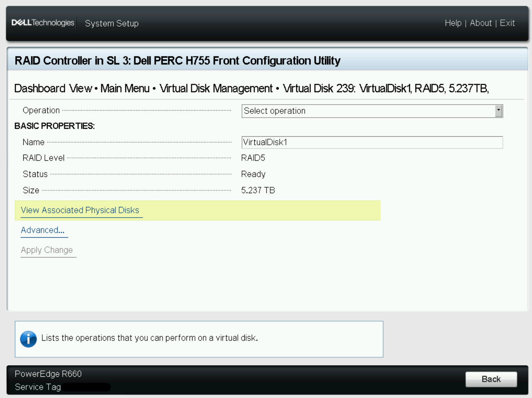Open the Select operation dropdown

click(x=372, y=111)
